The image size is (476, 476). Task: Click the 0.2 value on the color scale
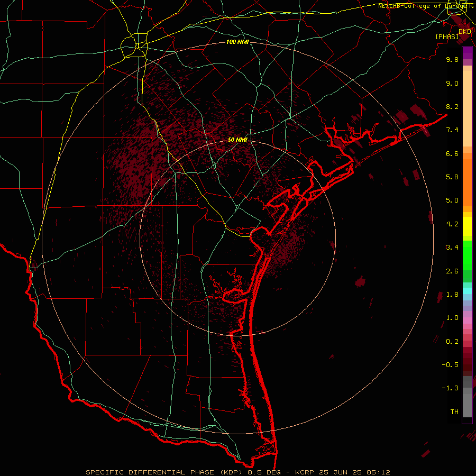coord(452,342)
